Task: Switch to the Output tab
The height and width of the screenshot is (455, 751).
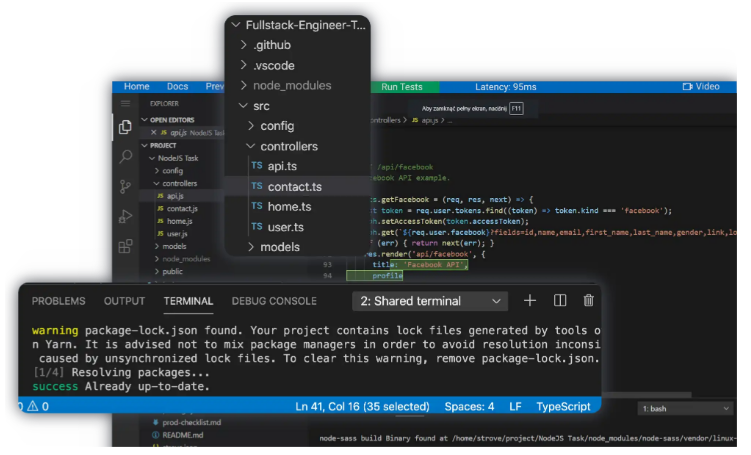Action: point(124,301)
